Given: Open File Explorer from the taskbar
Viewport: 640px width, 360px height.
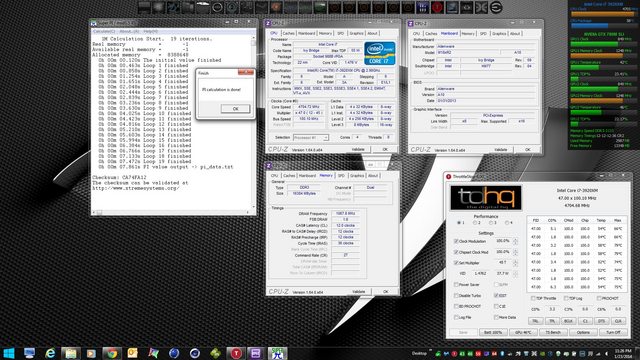Looking at the screenshot, I should 71,353.
